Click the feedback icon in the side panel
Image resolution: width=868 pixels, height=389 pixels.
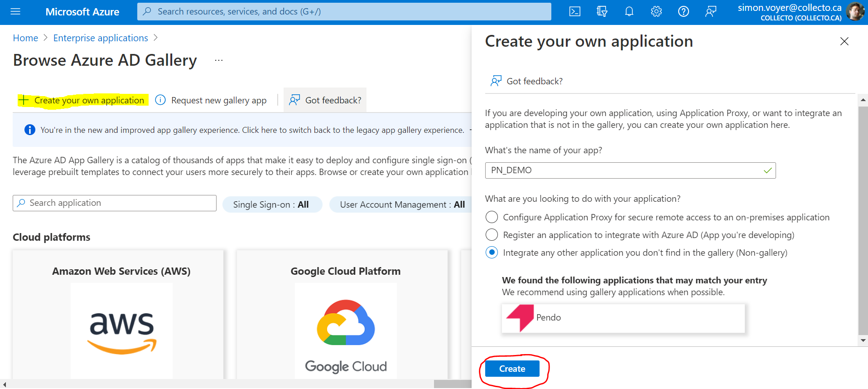click(x=496, y=81)
